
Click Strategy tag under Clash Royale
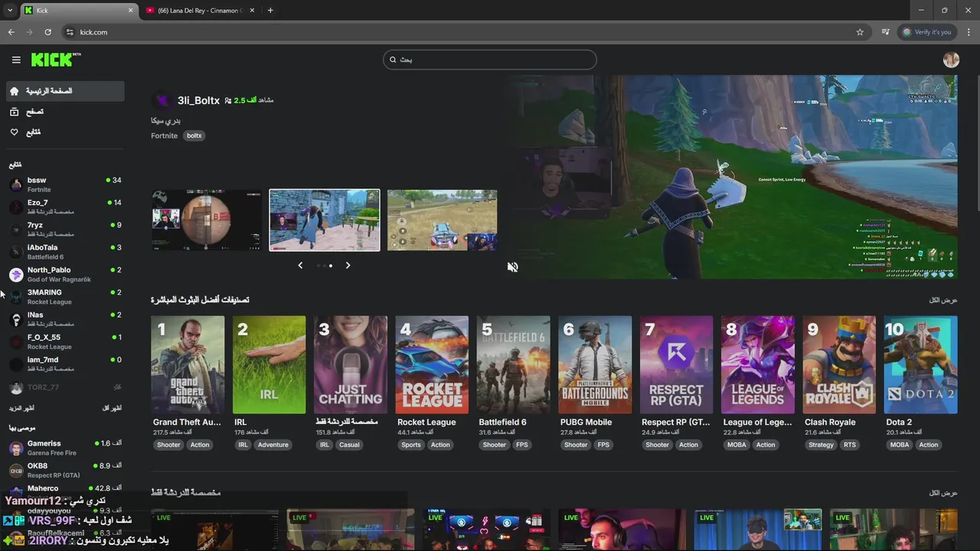(821, 445)
